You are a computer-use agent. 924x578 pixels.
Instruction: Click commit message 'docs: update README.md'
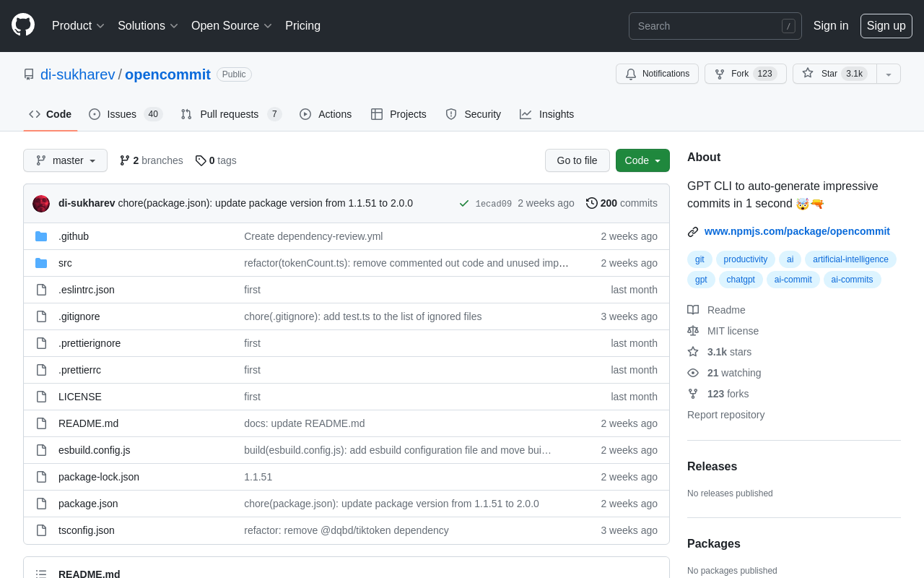pyautogui.click(x=305, y=423)
